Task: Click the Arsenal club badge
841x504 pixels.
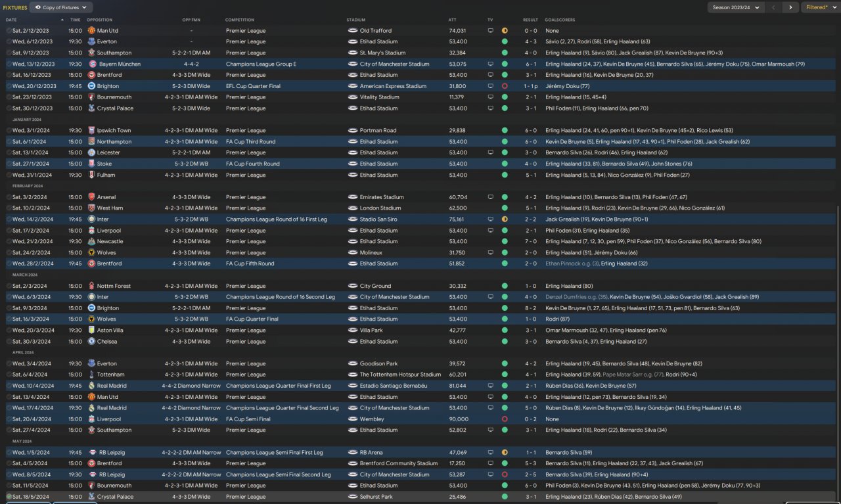Action: tap(91, 197)
